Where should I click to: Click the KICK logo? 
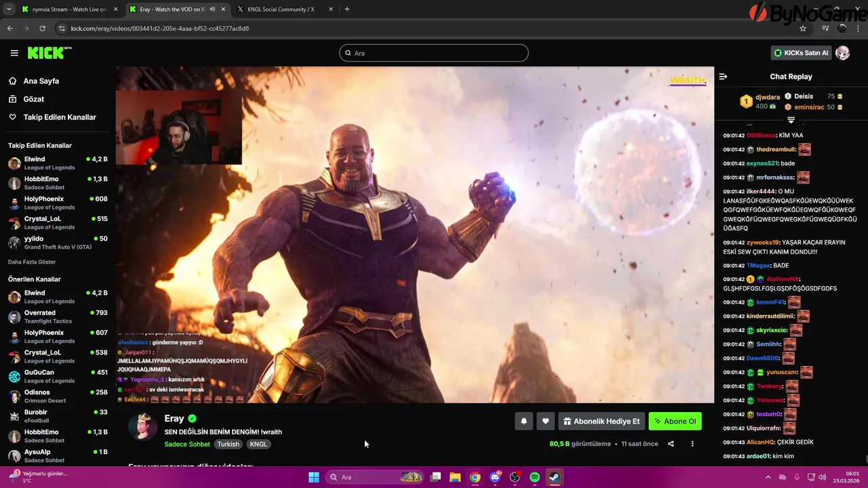point(49,53)
